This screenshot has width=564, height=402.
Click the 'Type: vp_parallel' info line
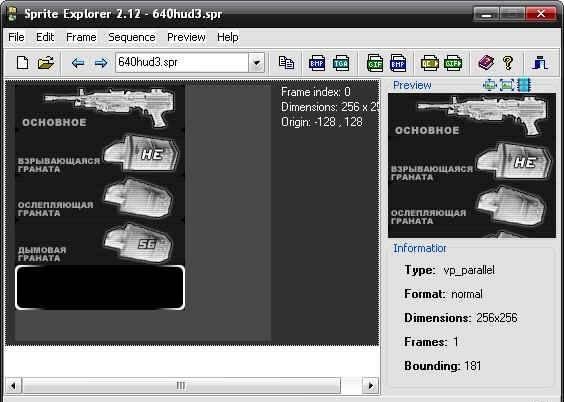tap(450, 270)
